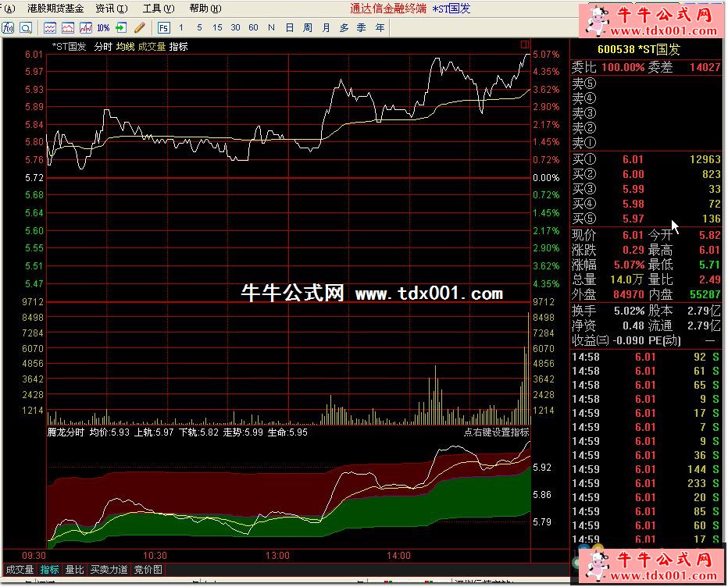Click the magnifier search icon in toolbar
The image size is (728, 587).
26,28
